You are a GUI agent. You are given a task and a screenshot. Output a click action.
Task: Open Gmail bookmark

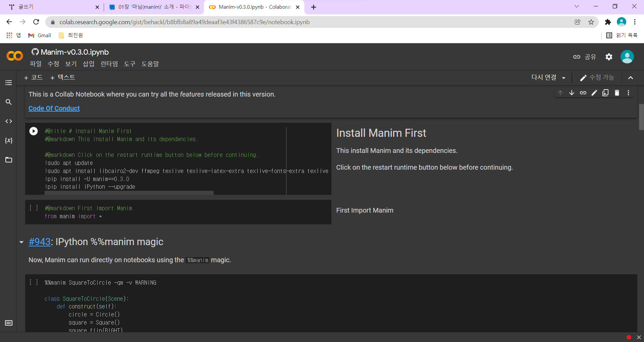coord(40,35)
